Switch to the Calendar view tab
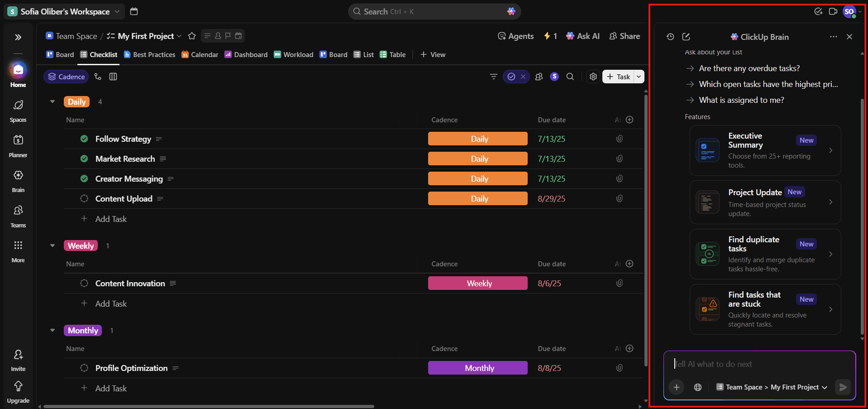 click(200, 55)
